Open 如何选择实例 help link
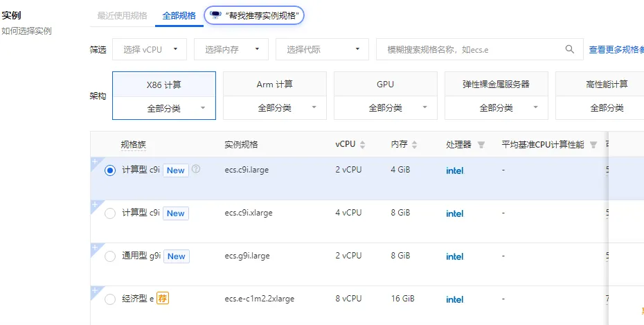The height and width of the screenshot is (325, 644). pos(27,31)
